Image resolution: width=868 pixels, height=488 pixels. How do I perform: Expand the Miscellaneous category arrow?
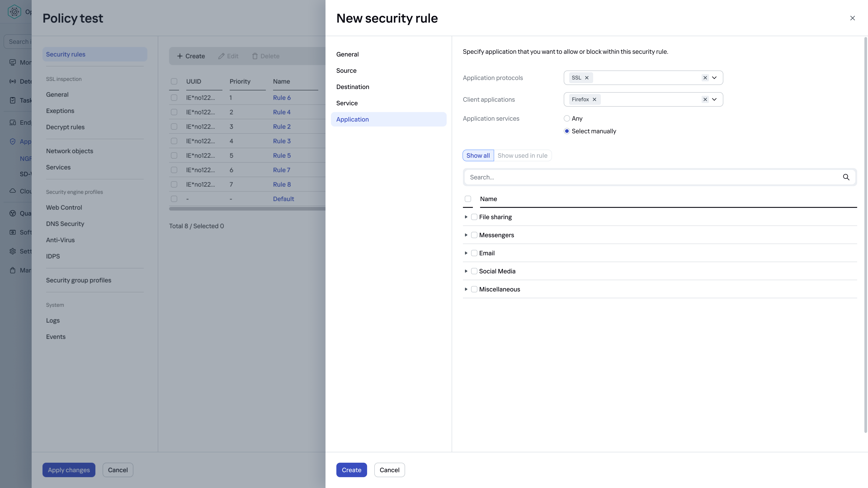(466, 289)
